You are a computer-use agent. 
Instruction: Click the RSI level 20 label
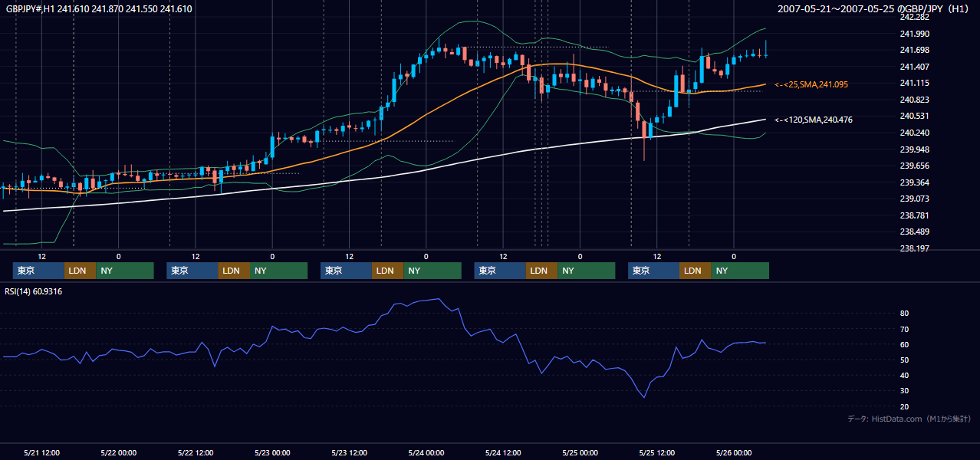coord(904,406)
